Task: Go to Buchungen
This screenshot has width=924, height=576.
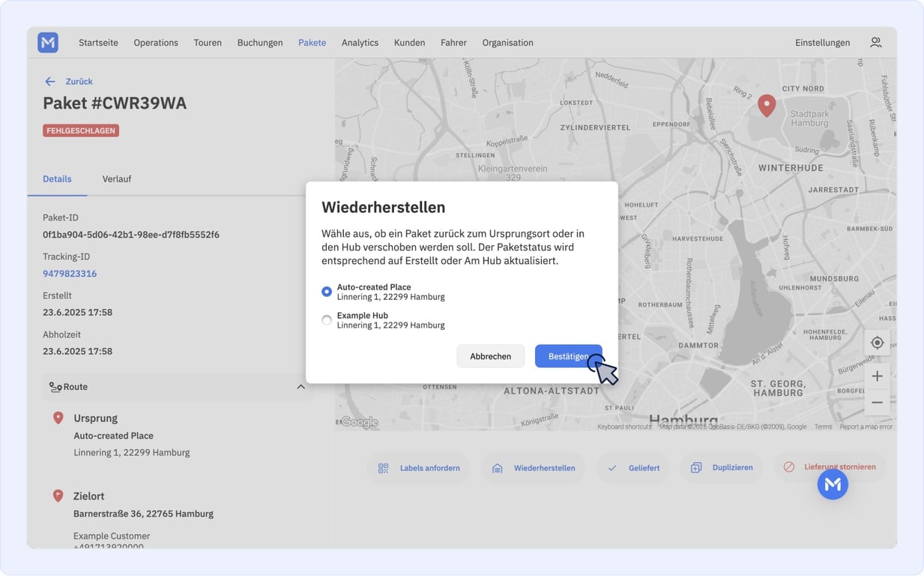Action: point(260,43)
